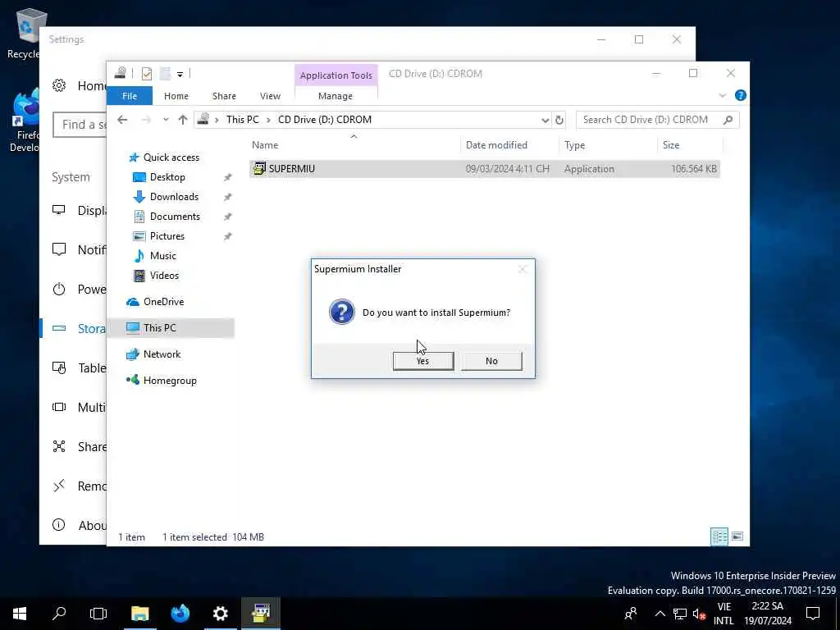Open Documents in the navigation pane
Screen dimensions: 840x630
175,217
